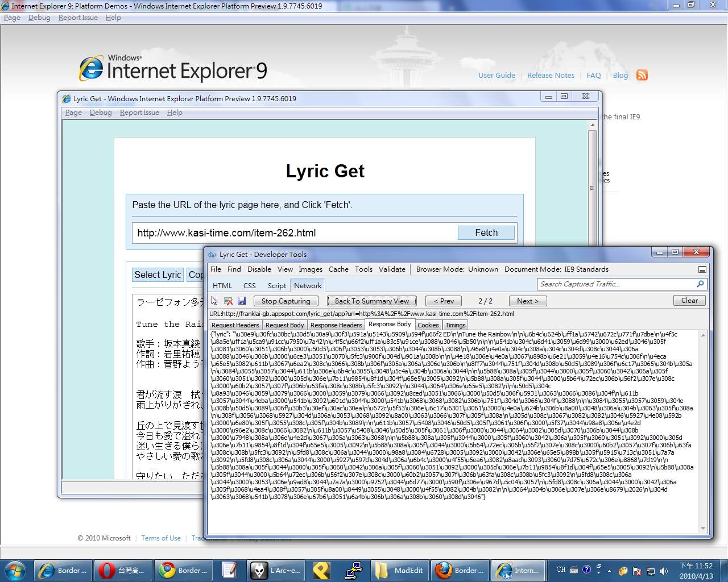Open the Response Headers tab
This screenshot has width=728, height=582.
pyautogui.click(x=336, y=325)
